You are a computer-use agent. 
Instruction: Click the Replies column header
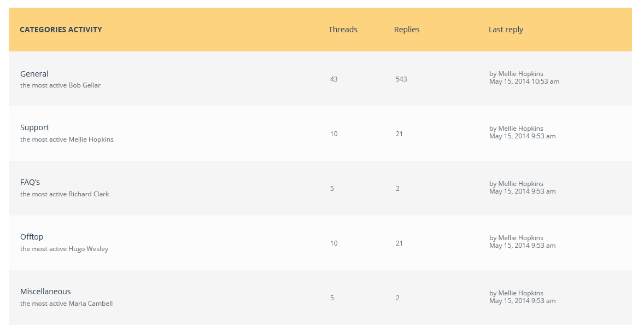[407, 30]
